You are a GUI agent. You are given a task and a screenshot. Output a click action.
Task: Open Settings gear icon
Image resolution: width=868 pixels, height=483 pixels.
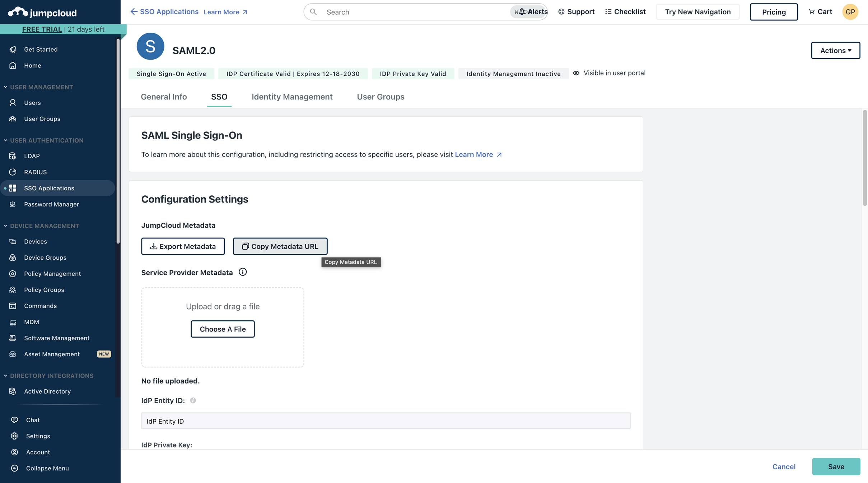(15, 436)
